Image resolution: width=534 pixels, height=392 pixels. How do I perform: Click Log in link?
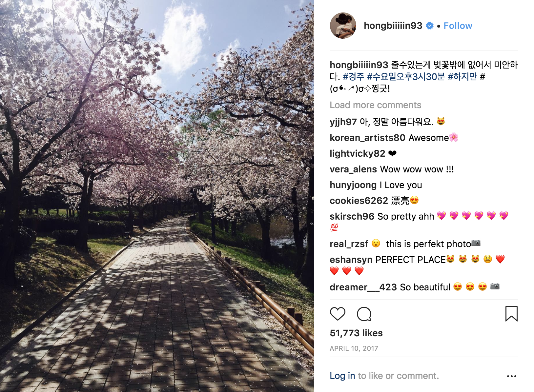point(342,376)
